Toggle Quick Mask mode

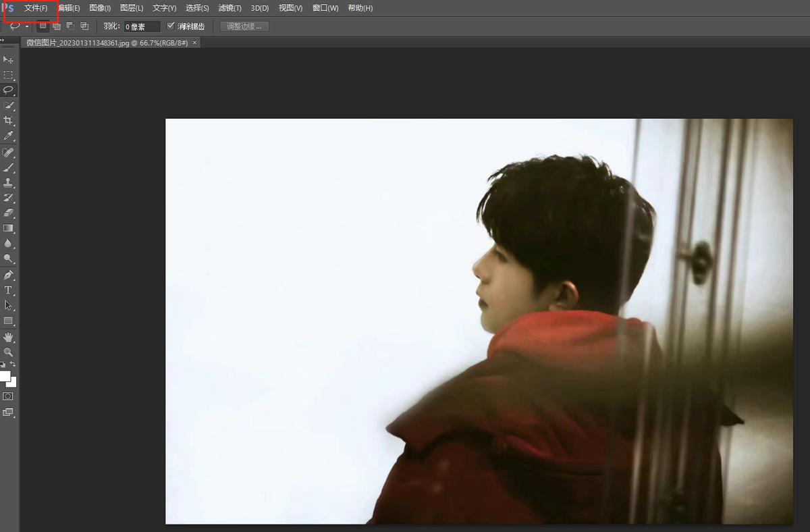8,396
